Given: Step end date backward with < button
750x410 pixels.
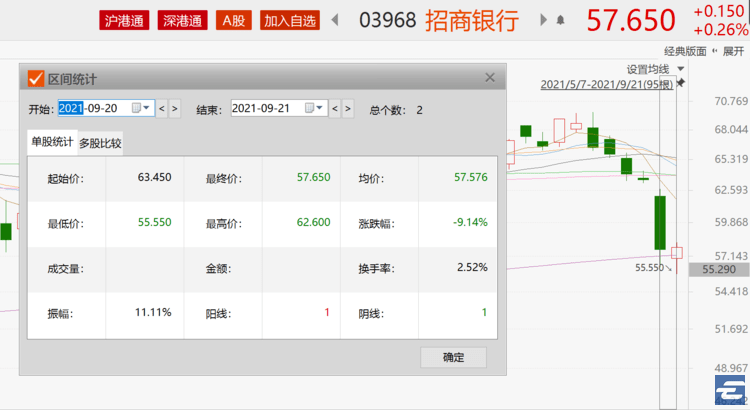Looking at the screenshot, I should click(x=335, y=109).
